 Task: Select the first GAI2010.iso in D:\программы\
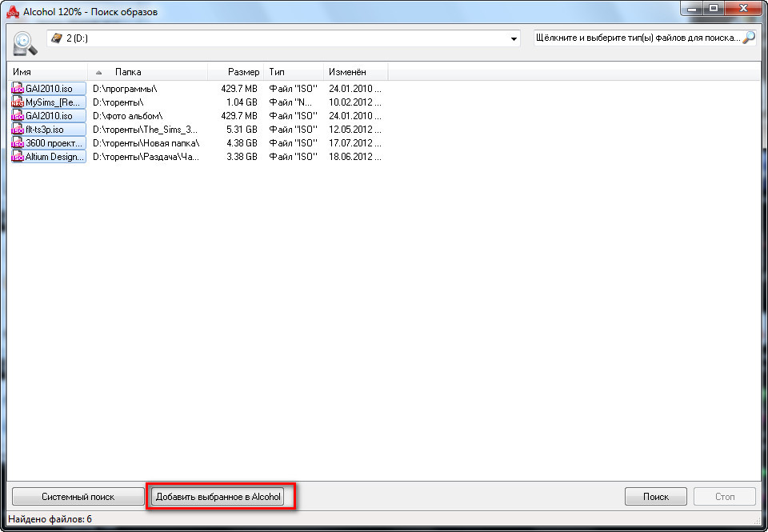pyautogui.click(x=49, y=89)
